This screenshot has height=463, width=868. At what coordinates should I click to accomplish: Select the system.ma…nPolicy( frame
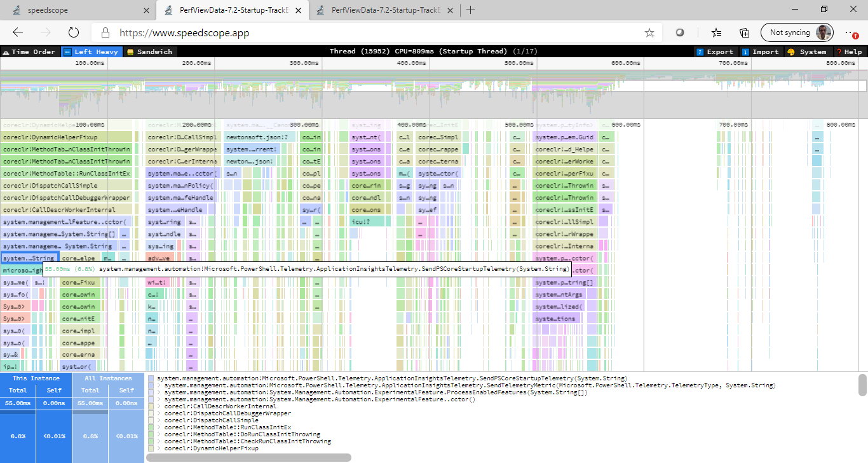pyautogui.click(x=182, y=186)
